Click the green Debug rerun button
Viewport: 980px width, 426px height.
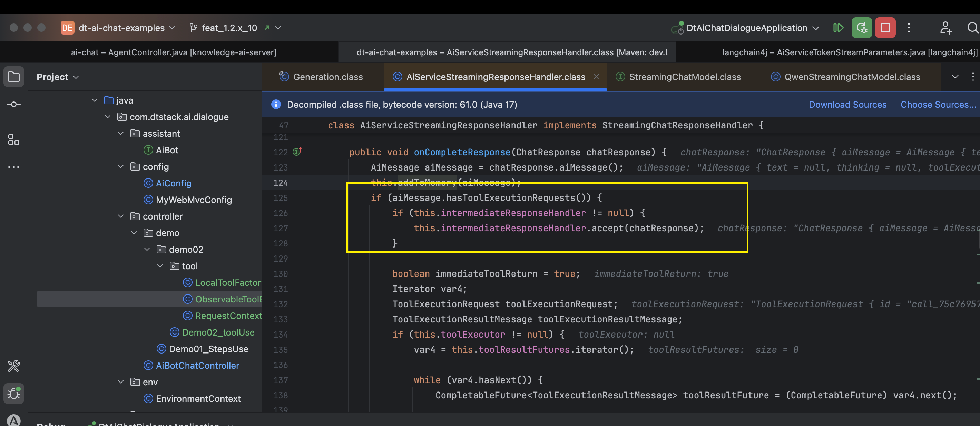pos(862,28)
